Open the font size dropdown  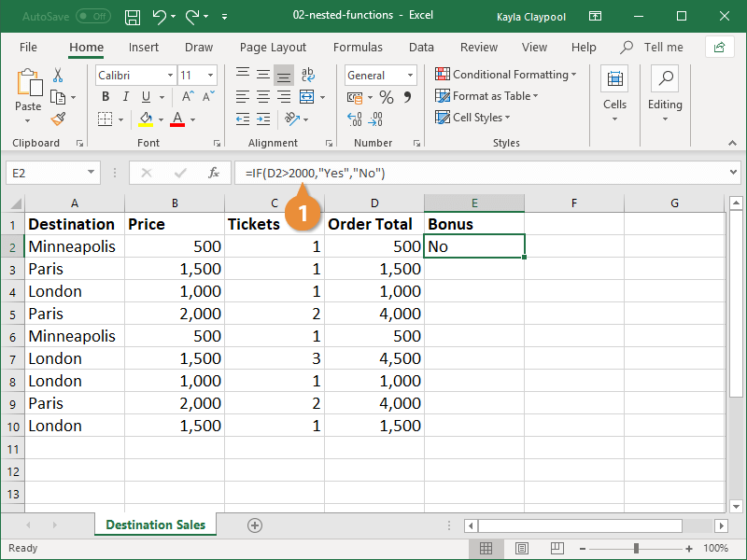tap(210, 76)
